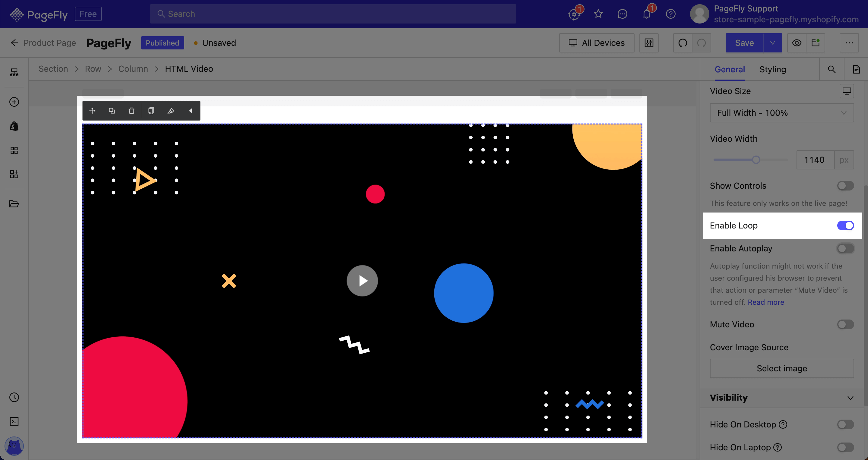Screen dimensions: 868x460
Task: Go back to Product Page
Action: pos(43,43)
